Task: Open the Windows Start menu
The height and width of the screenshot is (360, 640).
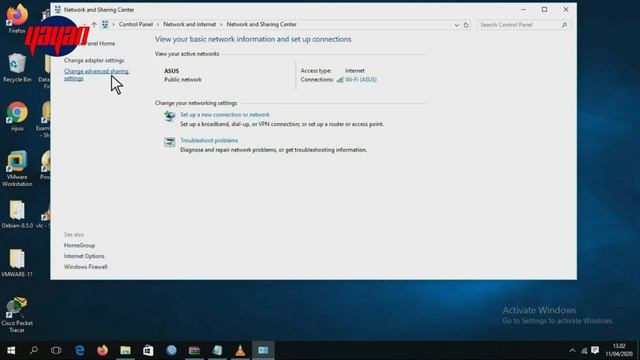Action: click(11, 350)
